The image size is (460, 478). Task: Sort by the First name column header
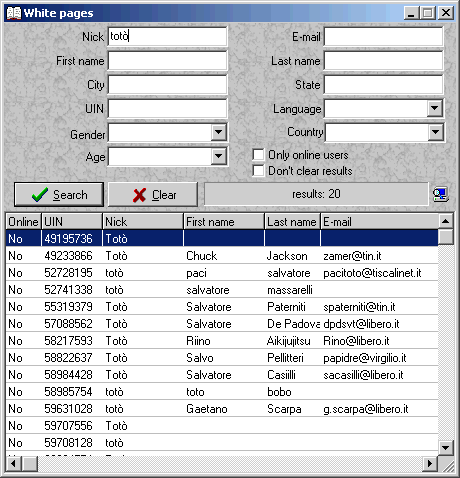pos(224,222)
